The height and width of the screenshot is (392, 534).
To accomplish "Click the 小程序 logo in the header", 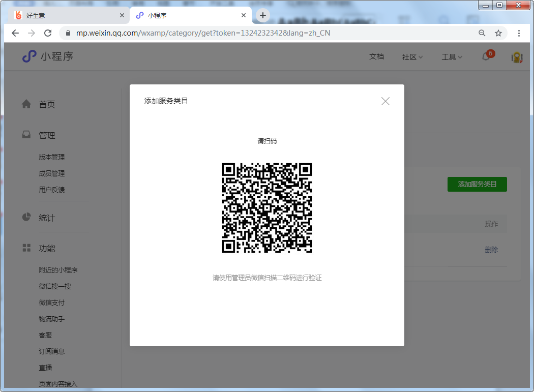I will (48, 56).
